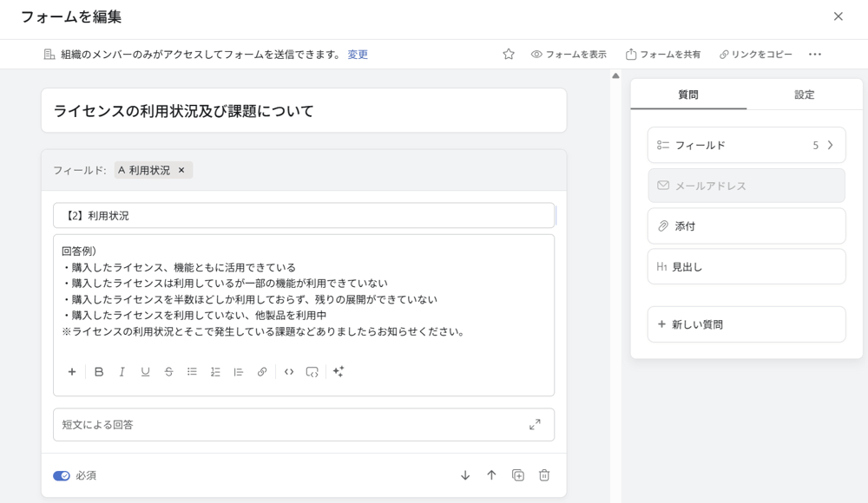Apply italic formatting
This screenshot has height=503, width=868.
(122, 371)
